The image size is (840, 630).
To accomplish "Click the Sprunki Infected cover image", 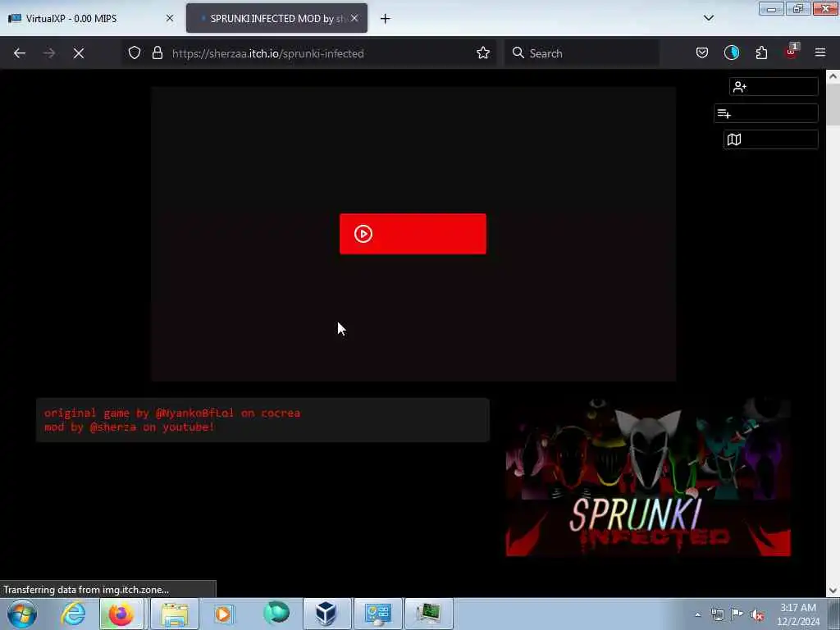I will 648,477.
